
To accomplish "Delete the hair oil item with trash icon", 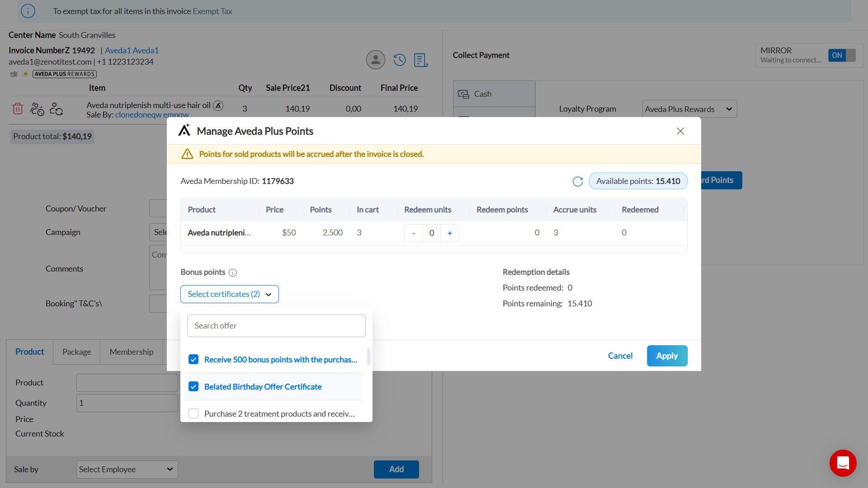I will click(18, 109).
